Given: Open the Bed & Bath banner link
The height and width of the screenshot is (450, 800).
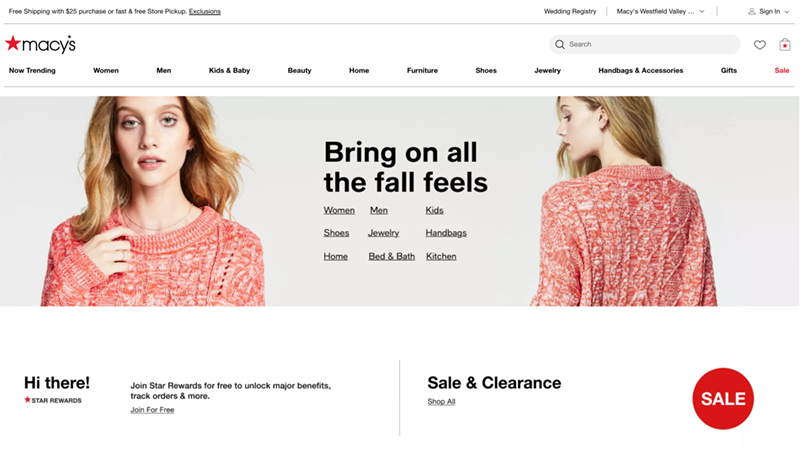Looking at the screenshot, I should tap(391, 257).
